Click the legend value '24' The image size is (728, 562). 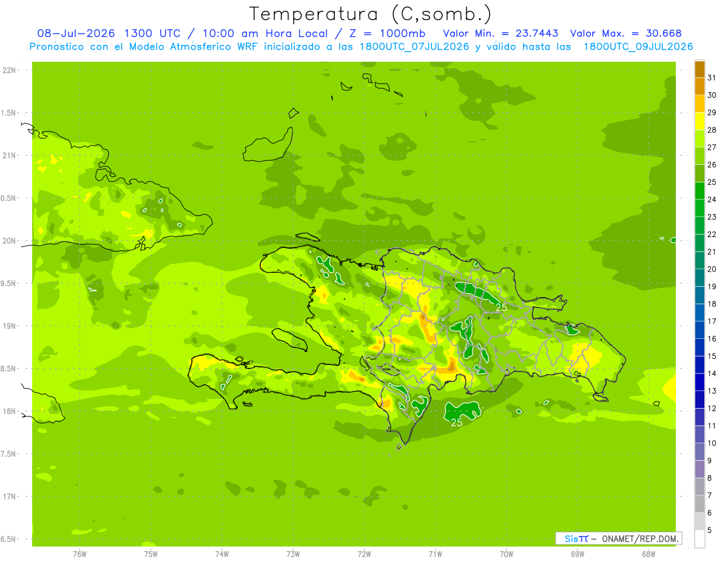pos(712,199)
